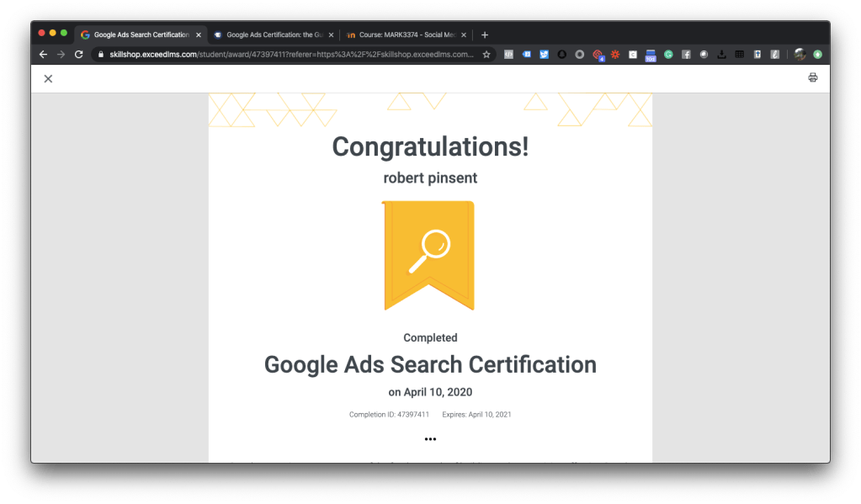Image resolution: width=861 pixels, height=504 pixels.
Task: Open a new browser tab
Action: 485,34
